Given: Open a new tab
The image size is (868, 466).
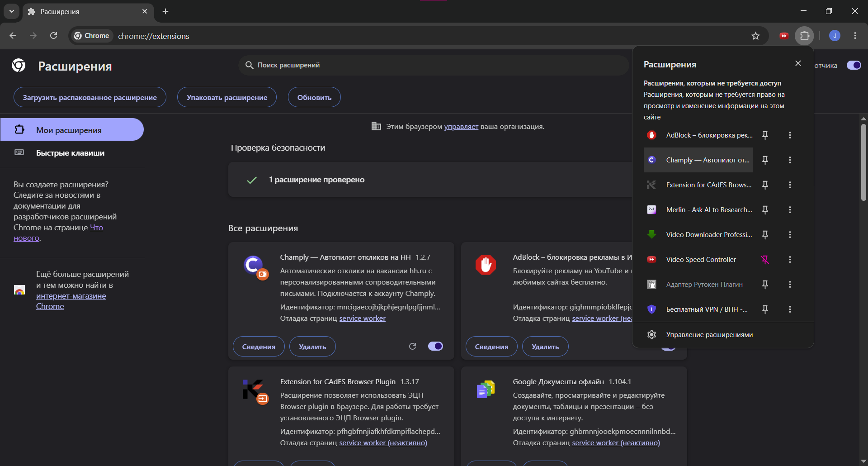Looking at the screenshot, I should tap(165, 11).
